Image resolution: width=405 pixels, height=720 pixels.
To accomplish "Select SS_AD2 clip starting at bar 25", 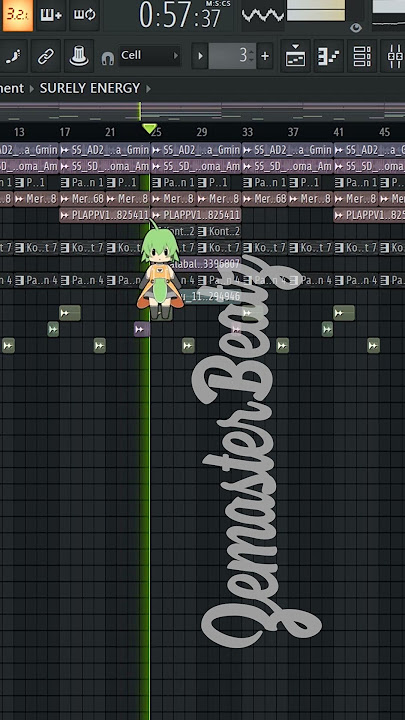I will pos(196,150).
